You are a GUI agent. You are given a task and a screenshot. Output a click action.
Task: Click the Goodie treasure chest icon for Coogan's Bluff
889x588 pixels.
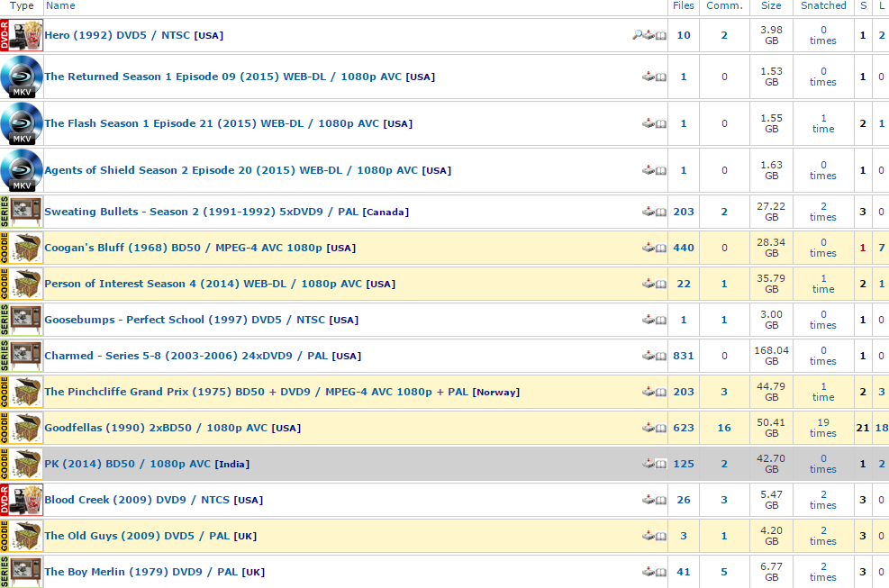(22, 248)
